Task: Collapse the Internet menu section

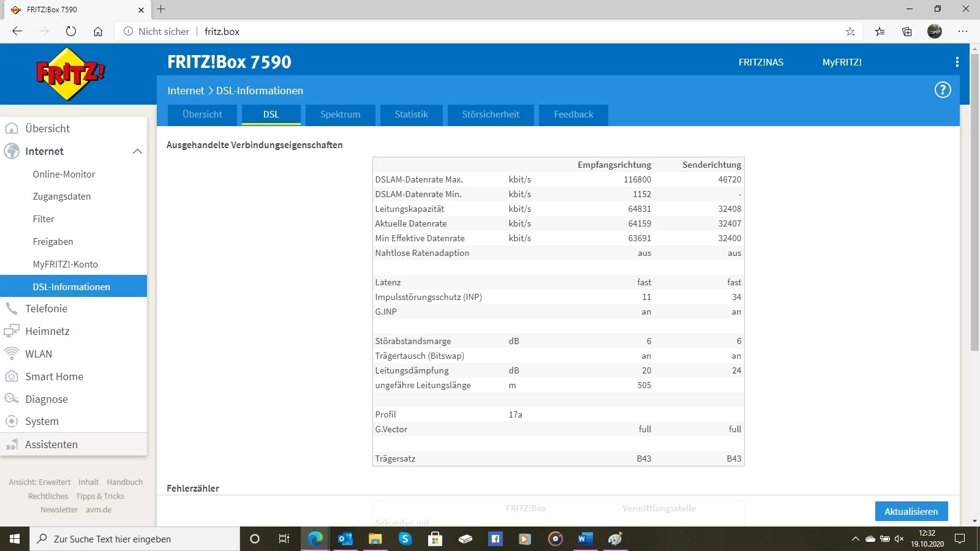Action: tap(137, 151)
